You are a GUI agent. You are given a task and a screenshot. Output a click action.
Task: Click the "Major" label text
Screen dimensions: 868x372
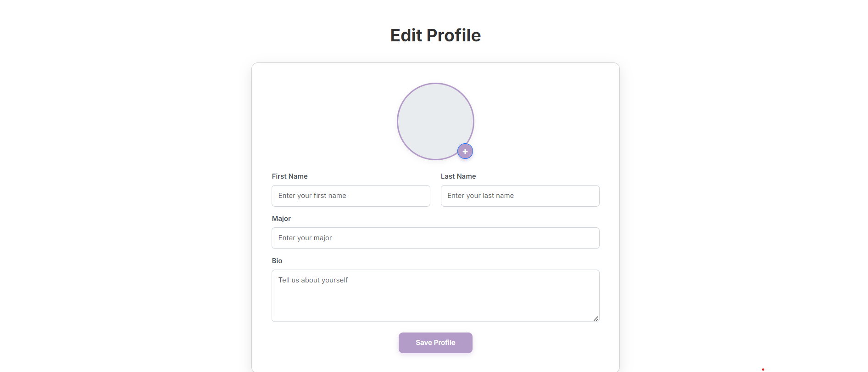[281, 219]
